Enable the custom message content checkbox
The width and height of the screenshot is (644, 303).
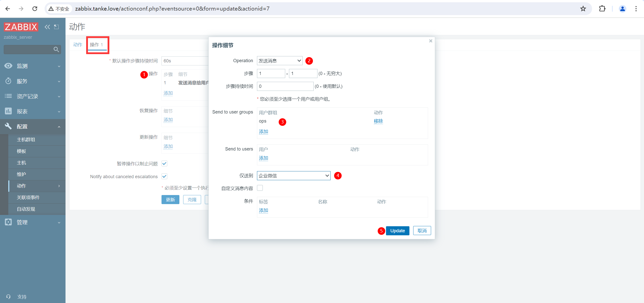click(x=260, y=188)
